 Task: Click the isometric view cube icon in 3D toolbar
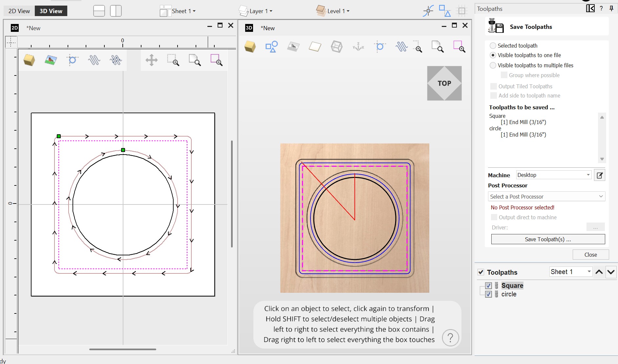(250, 47)
